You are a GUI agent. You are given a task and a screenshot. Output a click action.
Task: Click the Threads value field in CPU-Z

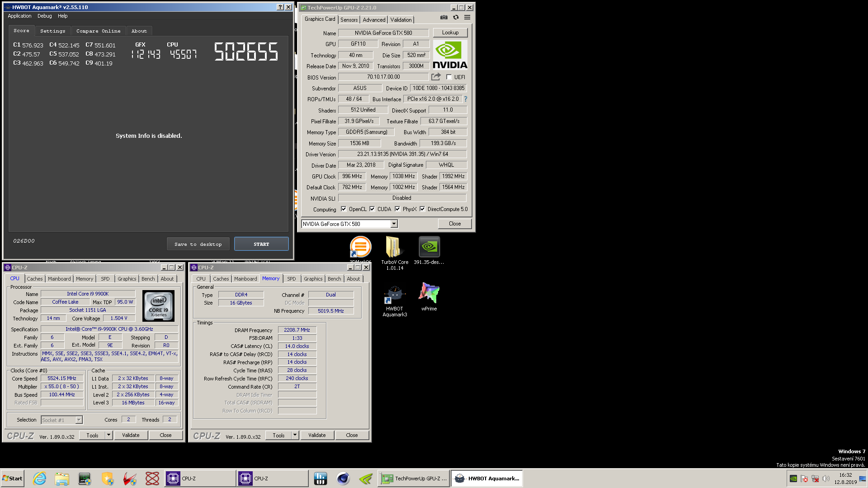(x=170, y=420)
